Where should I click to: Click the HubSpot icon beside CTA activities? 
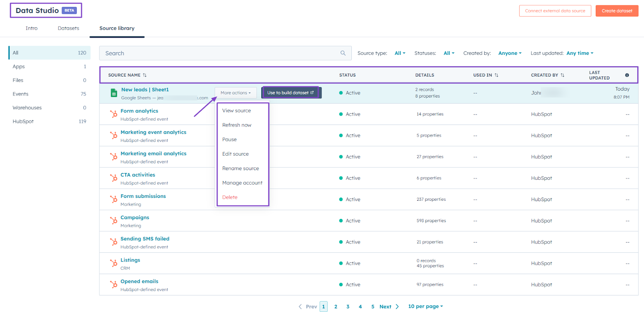pyautogui.click(x=114, y=178)
